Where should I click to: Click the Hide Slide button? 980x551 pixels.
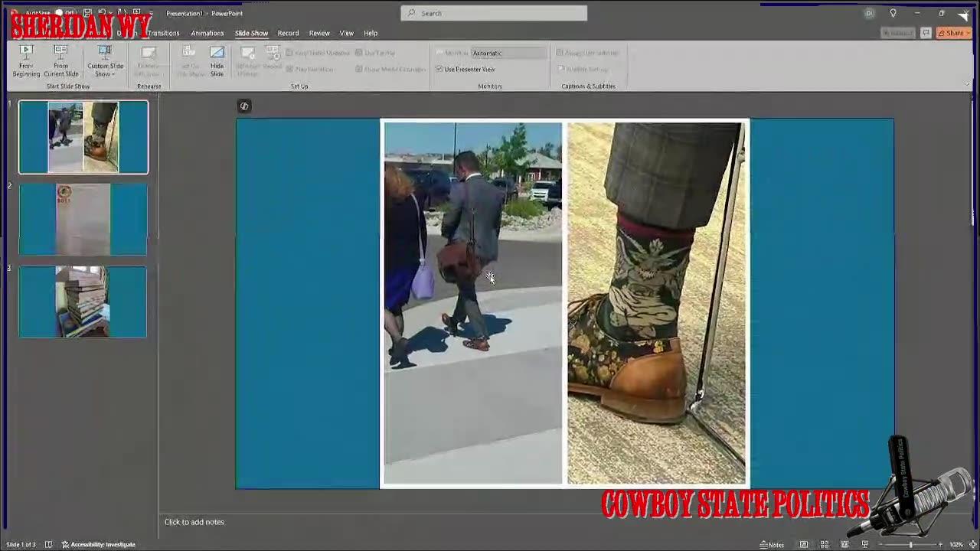click(217, 60)
